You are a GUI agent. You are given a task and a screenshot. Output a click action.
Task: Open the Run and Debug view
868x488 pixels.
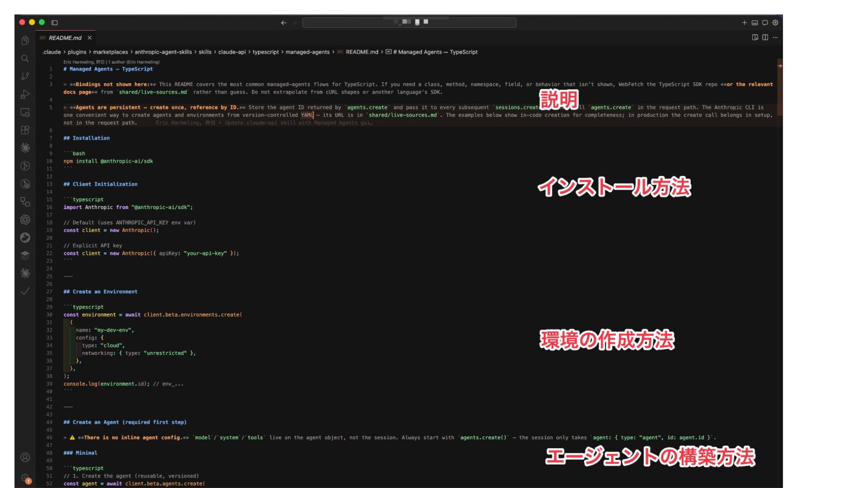point(25,94)
